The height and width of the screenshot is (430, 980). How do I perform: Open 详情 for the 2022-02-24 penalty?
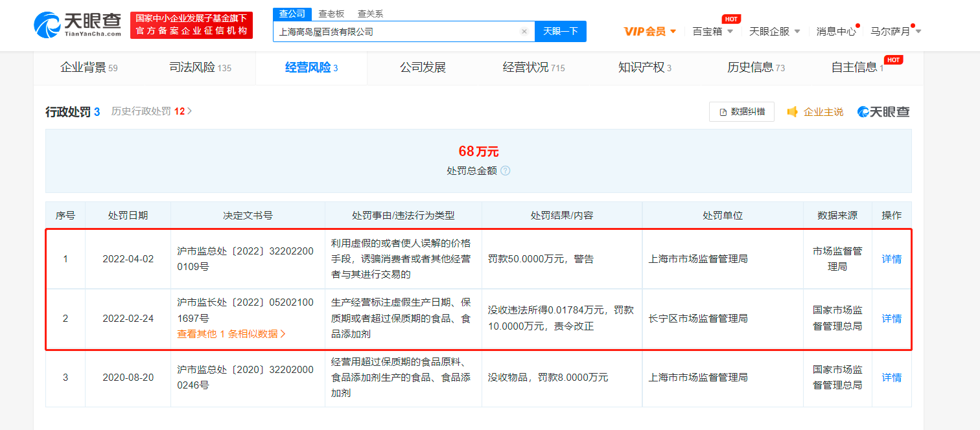click(891, 319)
